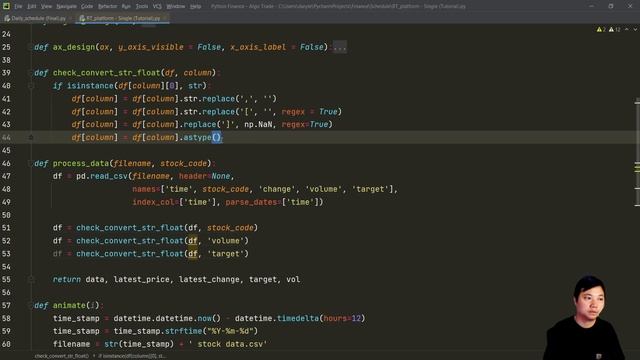Click 'strftime' call on line 59
Viewport: 640px width, 360px height.
coord(184,331)
